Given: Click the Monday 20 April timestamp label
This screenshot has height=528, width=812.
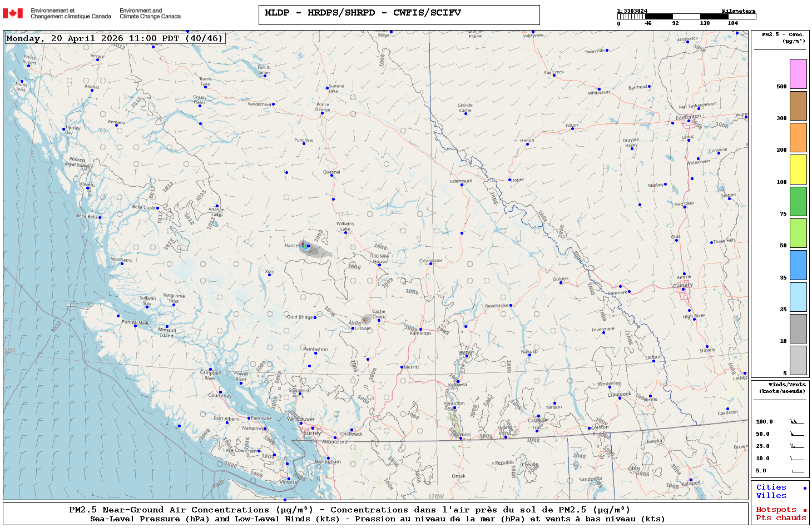Looking at the screenshot, I should [x=115, y=38].
